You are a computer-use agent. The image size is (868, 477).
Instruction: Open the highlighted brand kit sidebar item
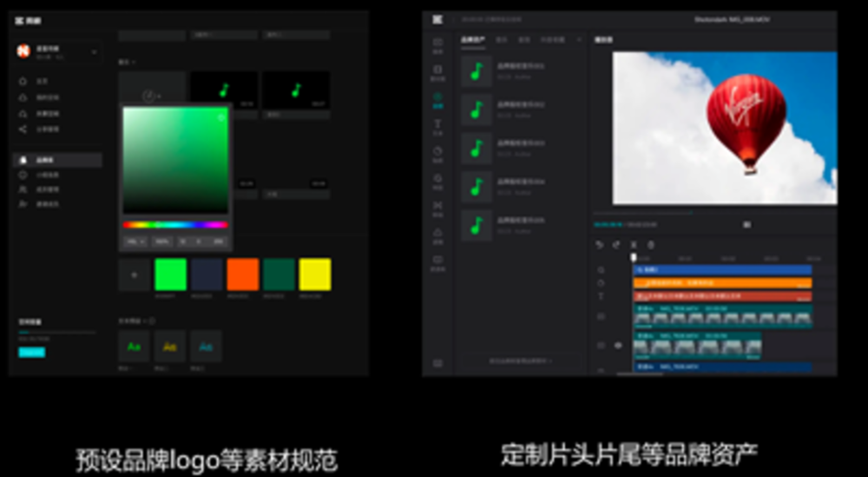click(57, 160)
